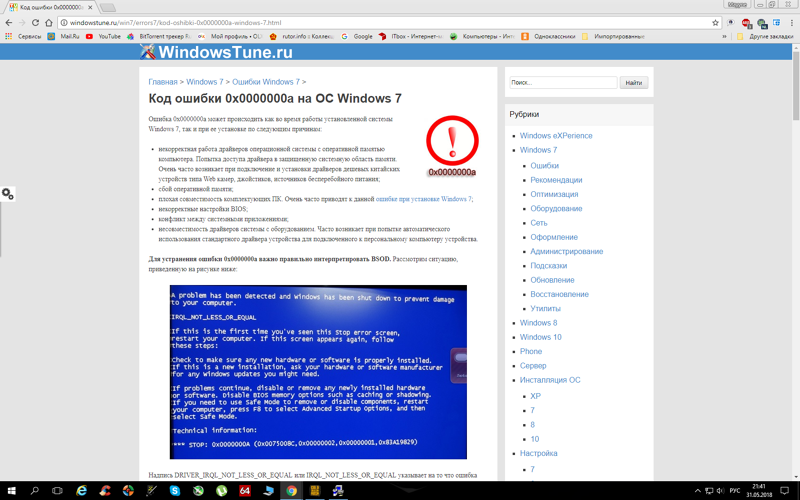
Task: Open the Chrome three-dot menu
Action: [x=791, y=22]
